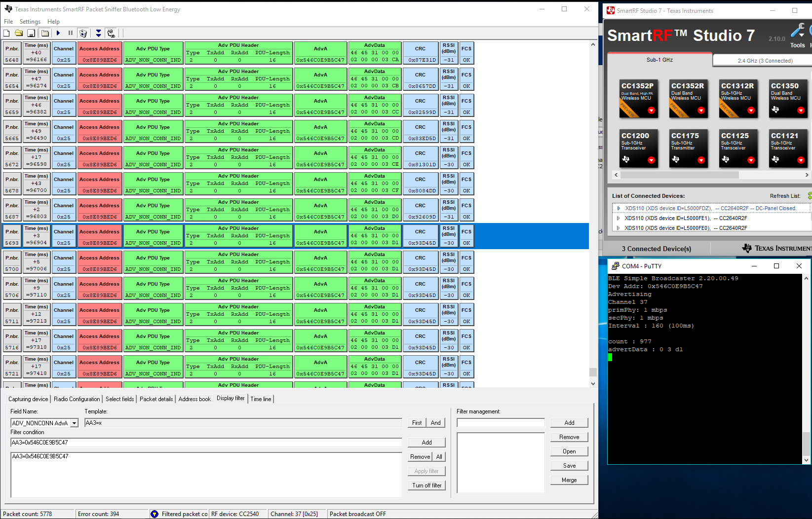Open the Field Name ADV_NONCONN AdvA combo box
Image resolution: width=812 pixels, height=519 pixels.
click(x=44, y=423)
